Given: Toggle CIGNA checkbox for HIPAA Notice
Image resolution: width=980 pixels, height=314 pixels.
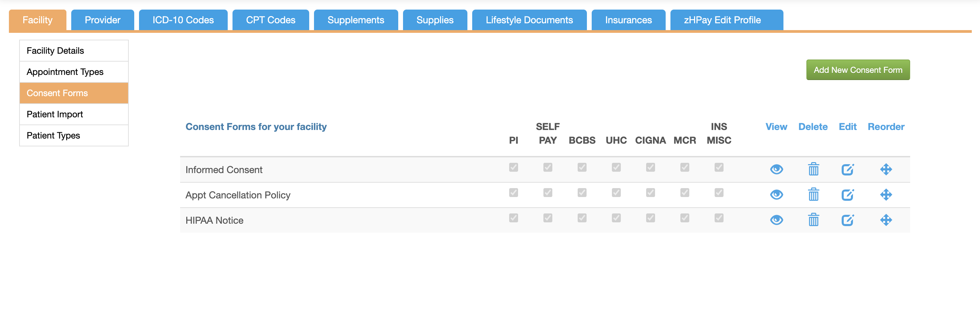Looking at the screenshot, I should pyautogui.click(x=650, y=218).
